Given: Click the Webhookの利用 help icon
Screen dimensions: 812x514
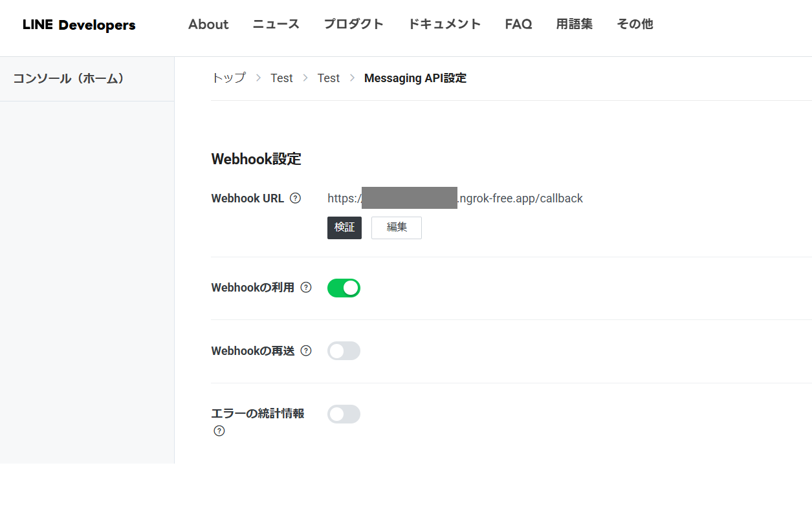Looking at the screenshot, I should click(x=305, y=288).
